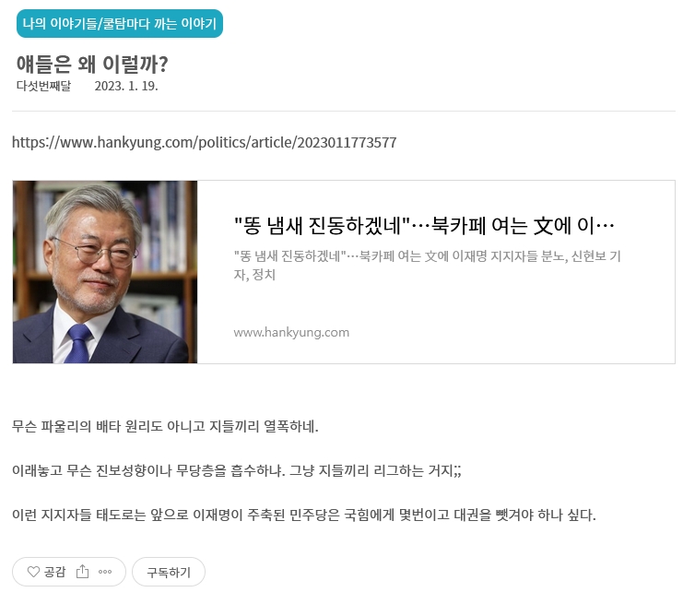Follow the hankyung.com politics article URL
Image resolution: width=683 pixels, height=616 pixels.
pyautogui.click(x=205, y=142)
